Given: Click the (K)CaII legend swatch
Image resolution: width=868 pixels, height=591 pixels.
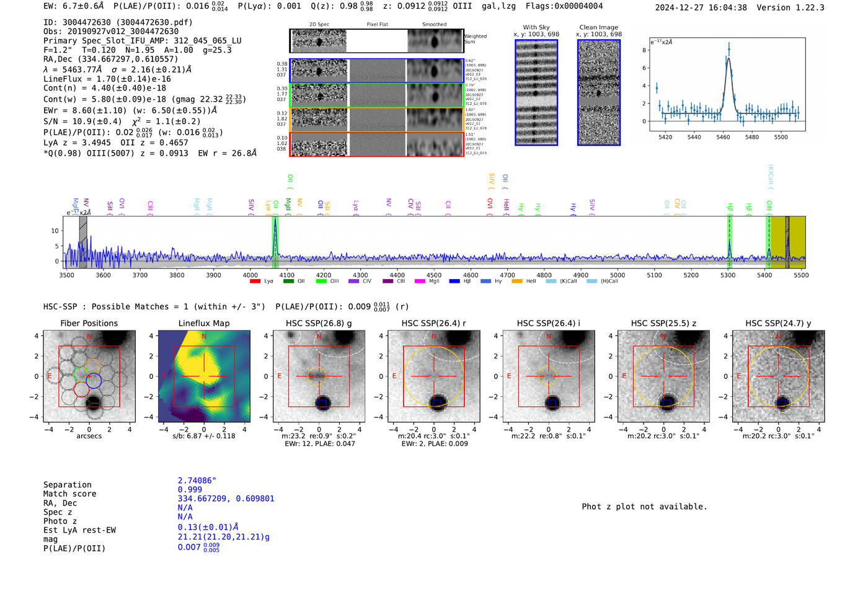Looking at the screenshot, I should [551, 282].
